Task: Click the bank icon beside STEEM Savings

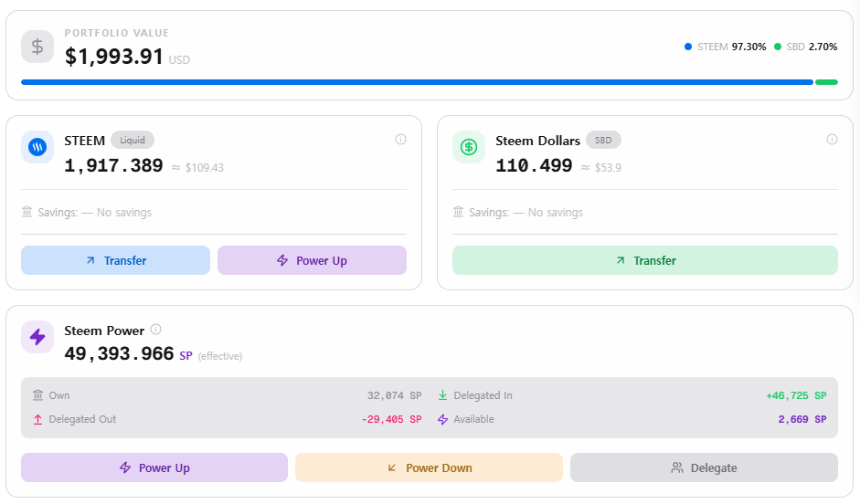Action: (x=27, y=212)
